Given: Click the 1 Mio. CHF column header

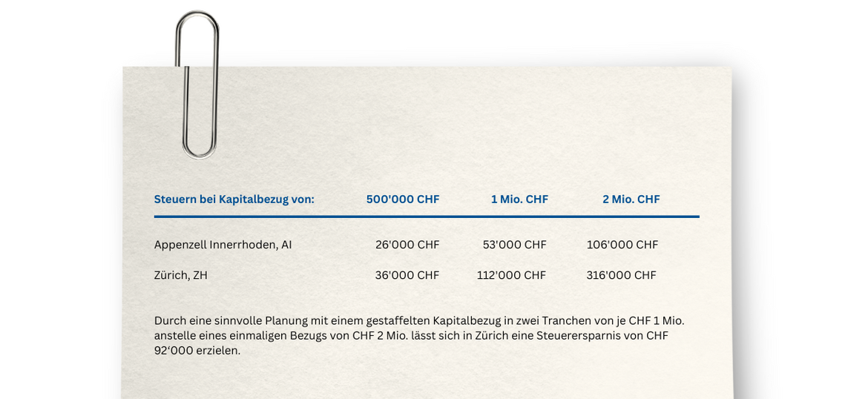Looking at the screenshot, I should [x=519, y=199].
